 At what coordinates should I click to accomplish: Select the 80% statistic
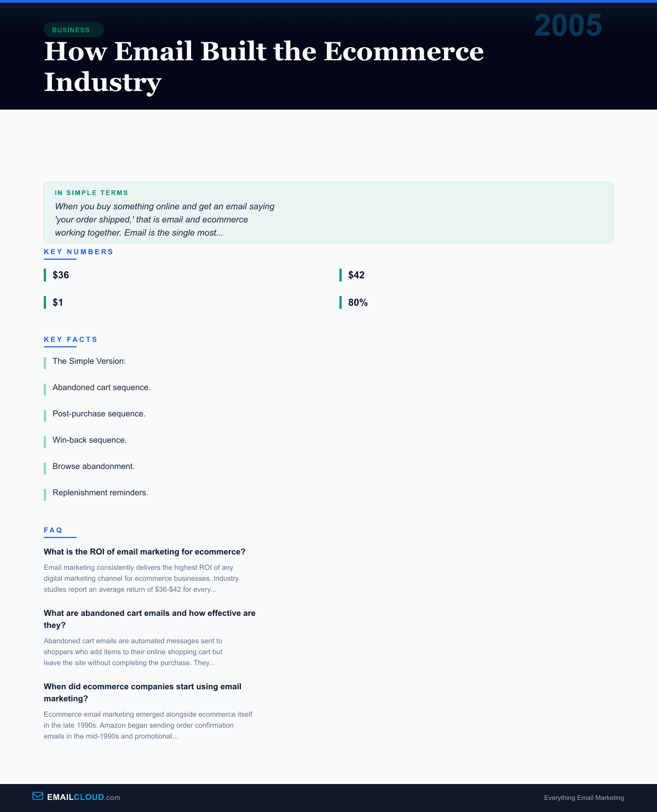point(358,302)
